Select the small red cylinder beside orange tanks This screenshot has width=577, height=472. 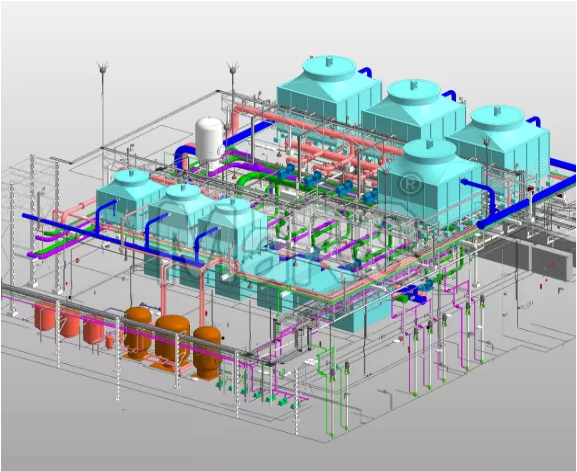pyautogui.click(x=109, y=341)
